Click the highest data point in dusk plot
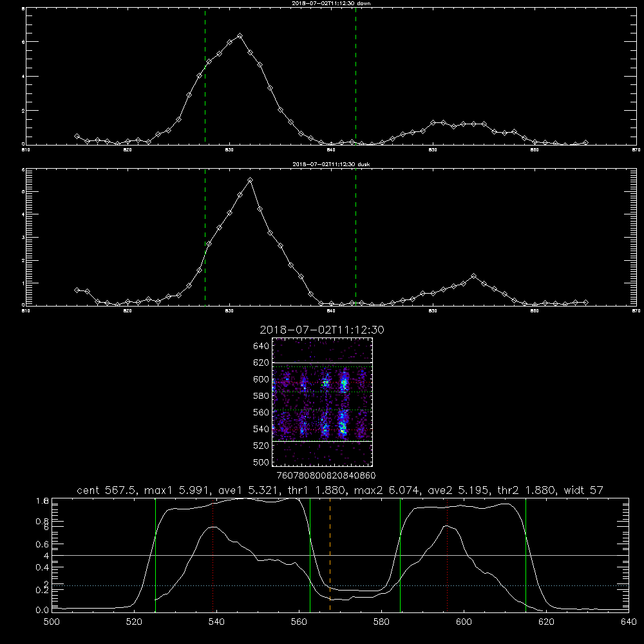644x644 pixels. click(250, 180)
